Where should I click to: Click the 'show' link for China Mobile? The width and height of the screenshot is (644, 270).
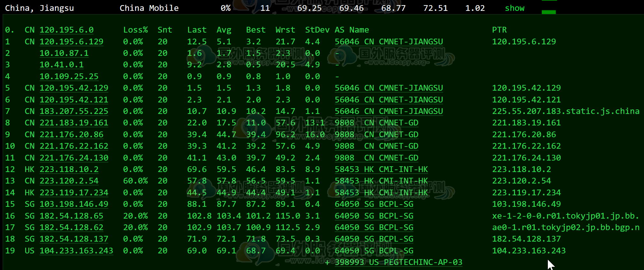click(515, 8)
